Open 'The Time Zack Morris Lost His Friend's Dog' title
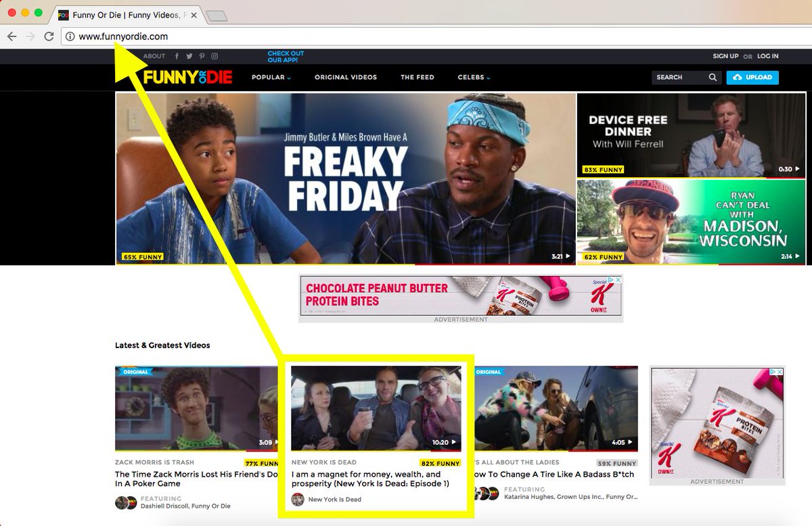The image size is (812, 526). coord(196,479)
